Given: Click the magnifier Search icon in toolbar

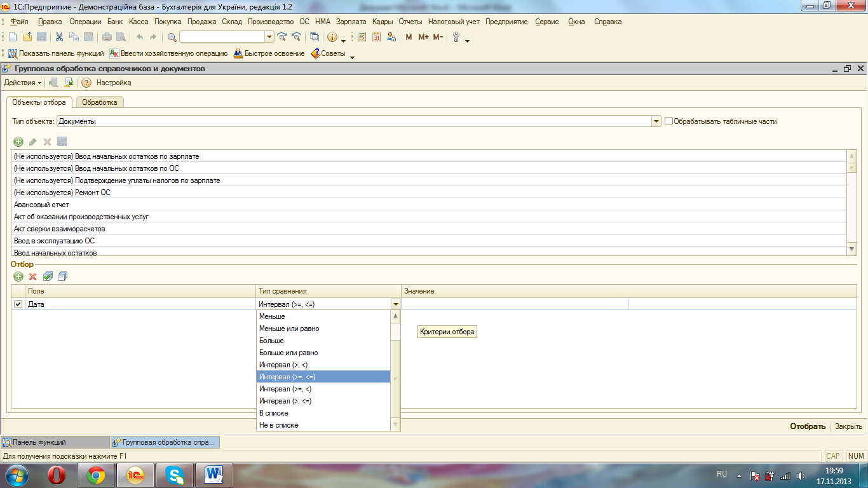Looking at the screenshot, I should (172, 37).
